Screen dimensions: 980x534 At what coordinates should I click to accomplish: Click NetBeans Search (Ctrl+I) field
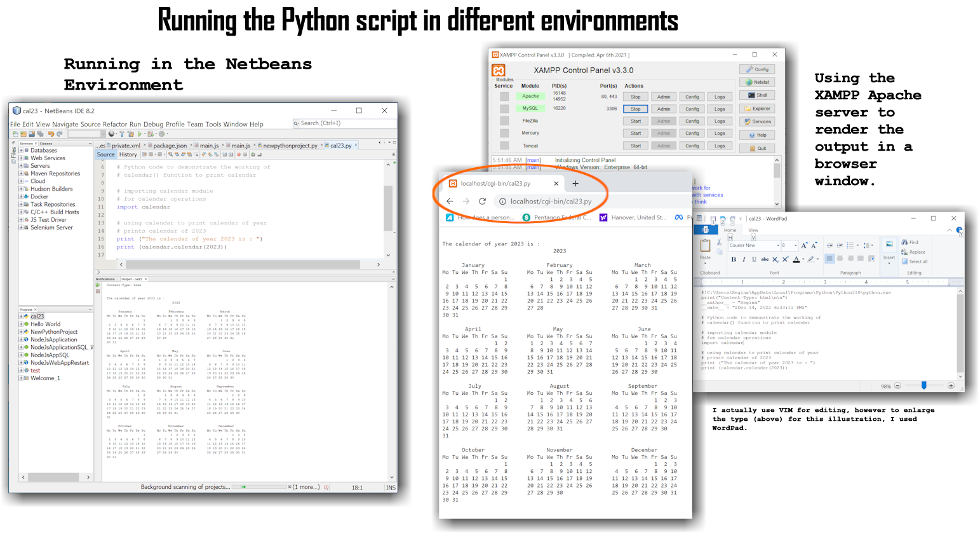pyautogui.click(x=344, y=123)
